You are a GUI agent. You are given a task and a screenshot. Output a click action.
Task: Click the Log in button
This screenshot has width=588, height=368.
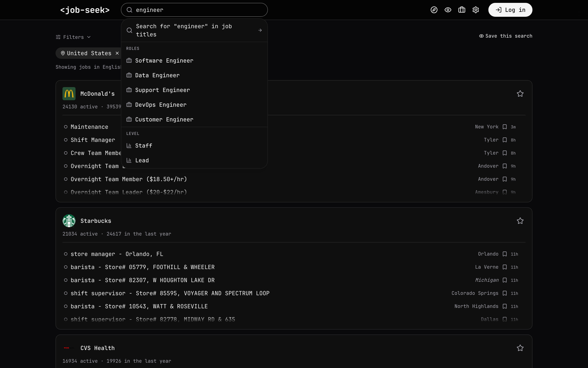tap(510, 10)
